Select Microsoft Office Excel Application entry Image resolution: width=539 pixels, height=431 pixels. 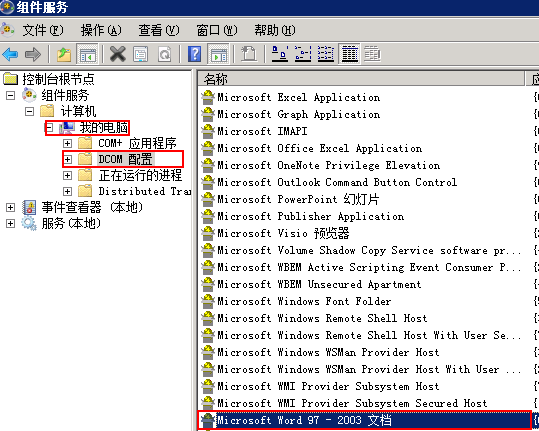pyautogui.click(x=319, y=148)
